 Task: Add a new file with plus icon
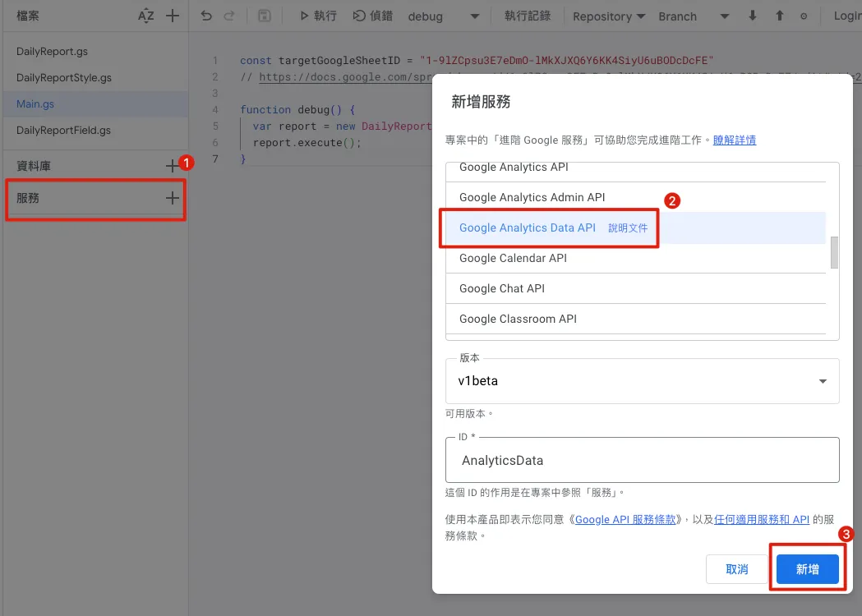(172, 16)
